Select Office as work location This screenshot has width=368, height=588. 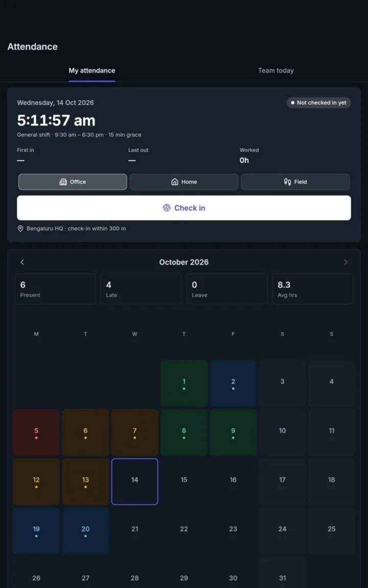point(73,182)
